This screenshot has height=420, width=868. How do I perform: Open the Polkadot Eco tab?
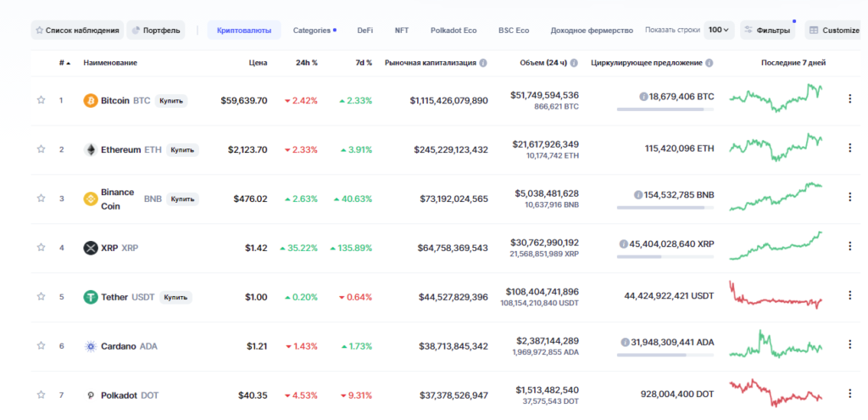453,31
